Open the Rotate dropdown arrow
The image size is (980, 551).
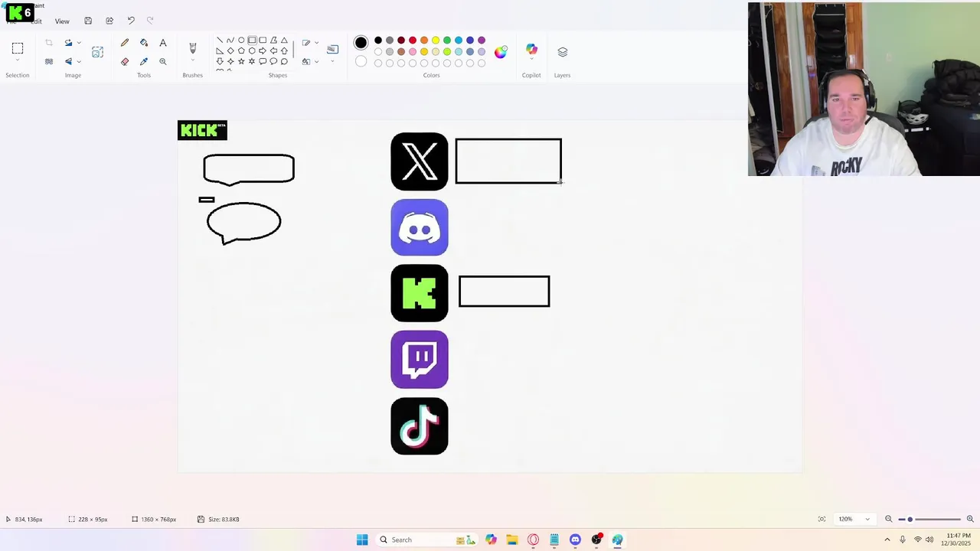79,43
